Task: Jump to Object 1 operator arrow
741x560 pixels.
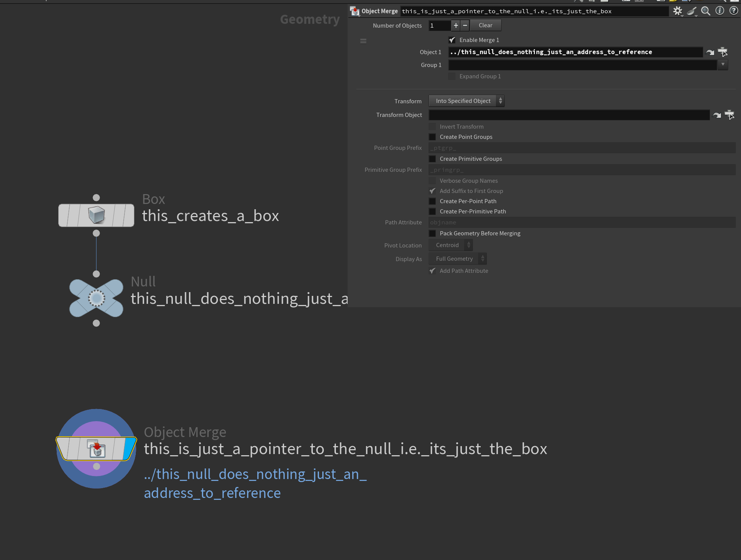Action: tap(710, 52)
